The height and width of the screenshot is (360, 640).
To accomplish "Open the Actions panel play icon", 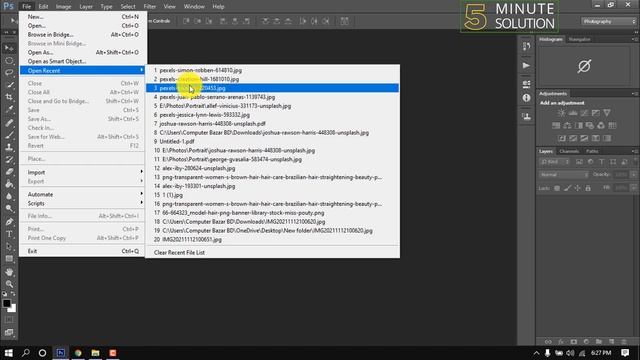I will coord(526,65).
